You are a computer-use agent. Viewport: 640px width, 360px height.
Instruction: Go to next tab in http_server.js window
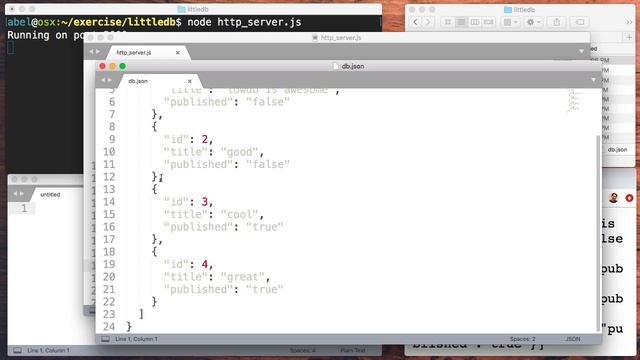point(98,51)
